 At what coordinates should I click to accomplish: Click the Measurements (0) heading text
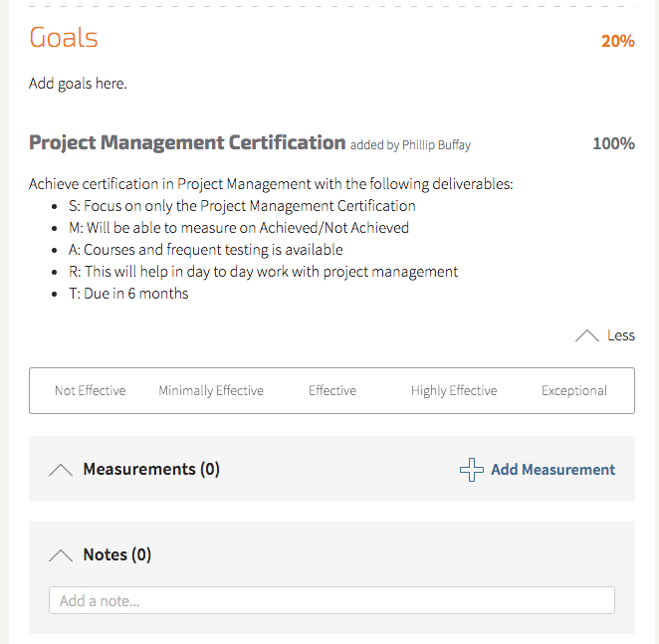click(151, 470)
